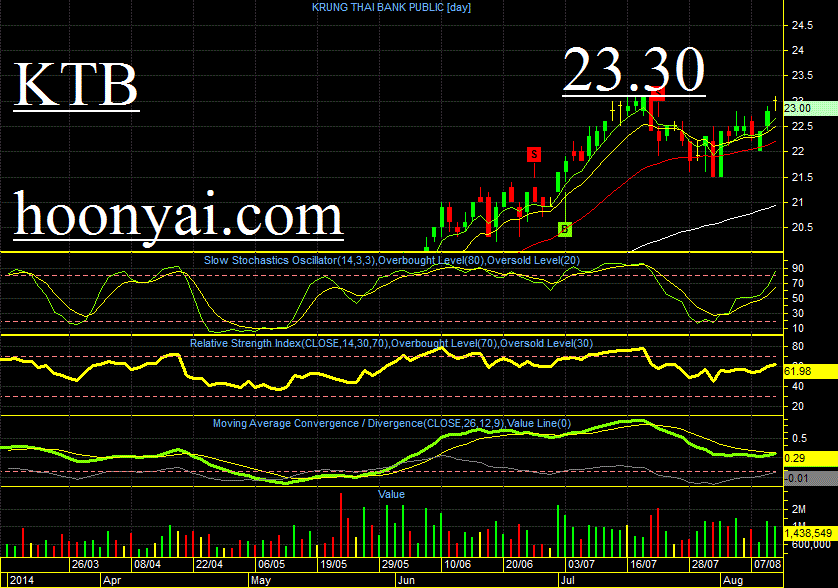Select the 23.00 current price tag
The image size is (838, 588).
[810, 108]
